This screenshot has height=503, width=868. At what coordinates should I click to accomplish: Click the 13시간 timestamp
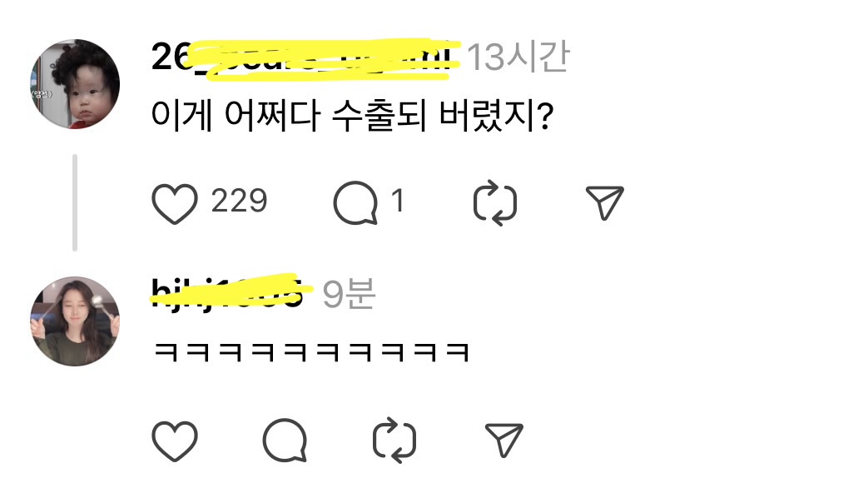point(518,57)
